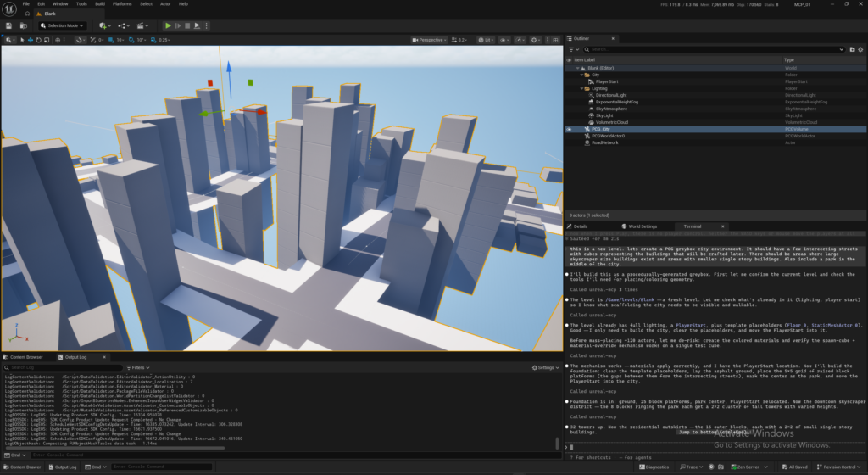Screen dimensions: 868x475
Task: Toggle scale snapping icon
Action: tap(153, 40)
